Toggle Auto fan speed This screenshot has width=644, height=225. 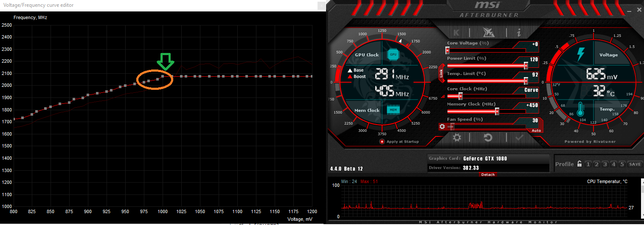tap(536, 131)
